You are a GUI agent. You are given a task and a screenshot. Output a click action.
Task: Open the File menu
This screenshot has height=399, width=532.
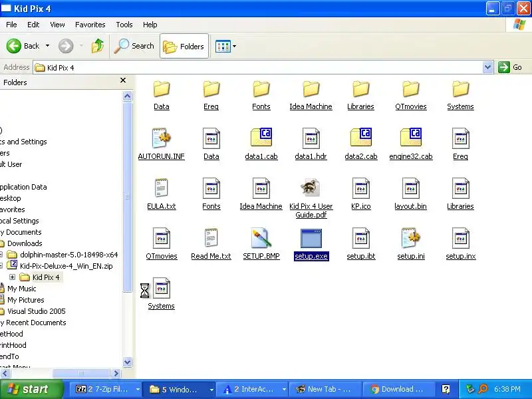pyautogui.click(x=11, y=25)
